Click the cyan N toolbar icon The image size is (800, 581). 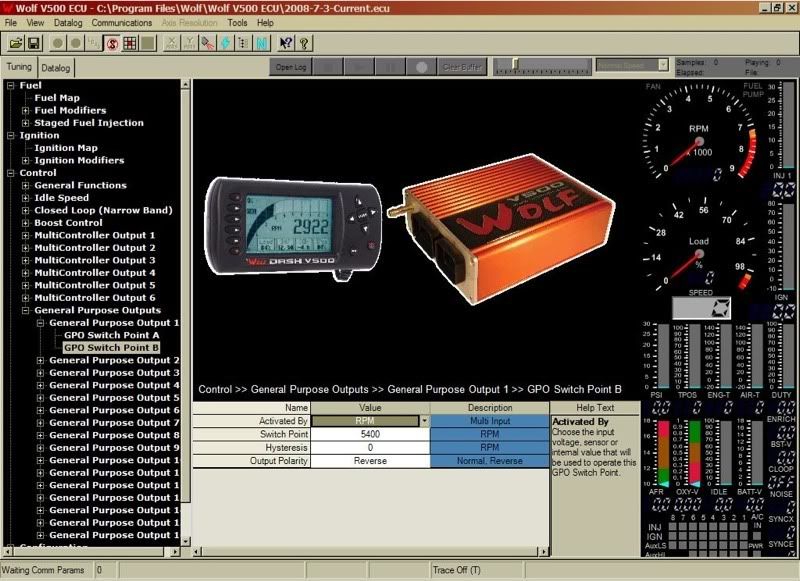point(262,43)
